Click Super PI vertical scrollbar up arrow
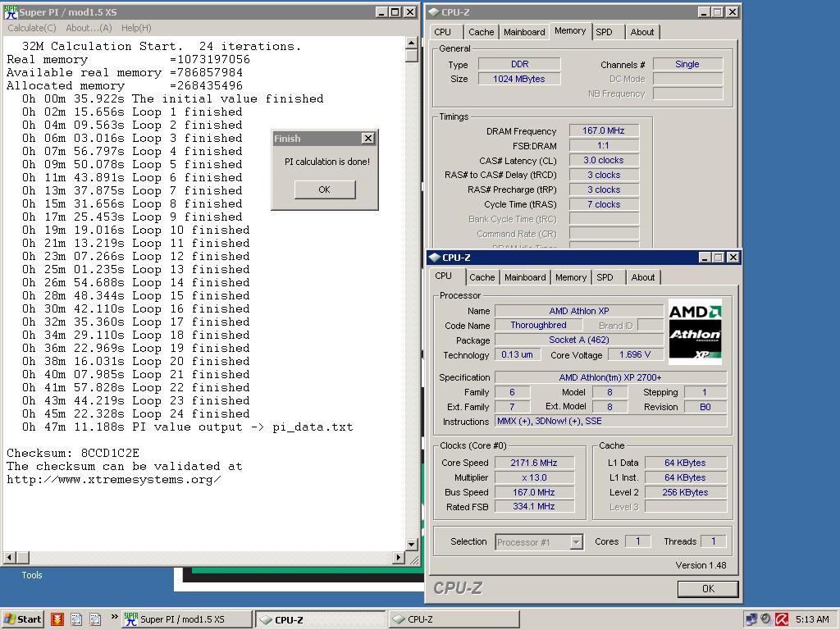 coord(412,43)
